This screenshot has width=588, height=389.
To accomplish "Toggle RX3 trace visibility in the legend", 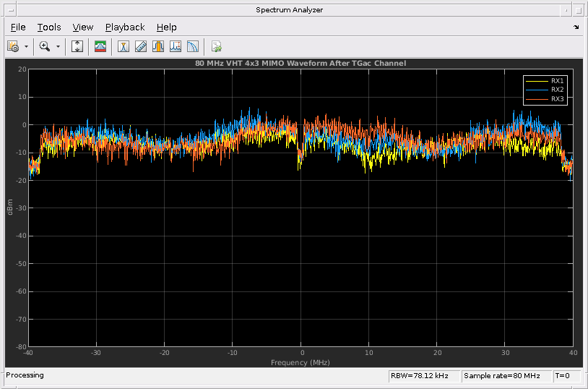I will (557, 99).
